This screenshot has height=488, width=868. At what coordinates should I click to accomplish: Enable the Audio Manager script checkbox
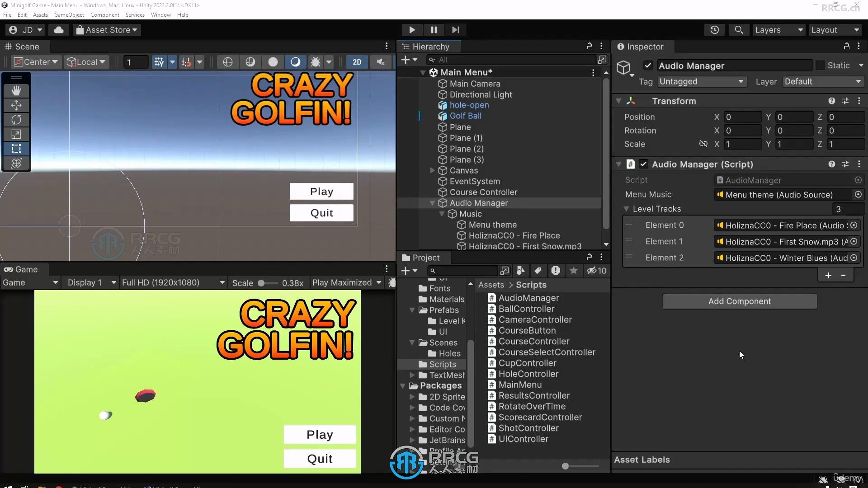pyautogui.click(x=644, y=164)
